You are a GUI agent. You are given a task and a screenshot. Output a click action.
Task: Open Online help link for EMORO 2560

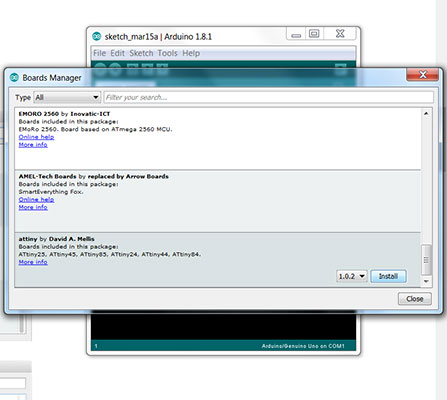(x=36, y=137)
